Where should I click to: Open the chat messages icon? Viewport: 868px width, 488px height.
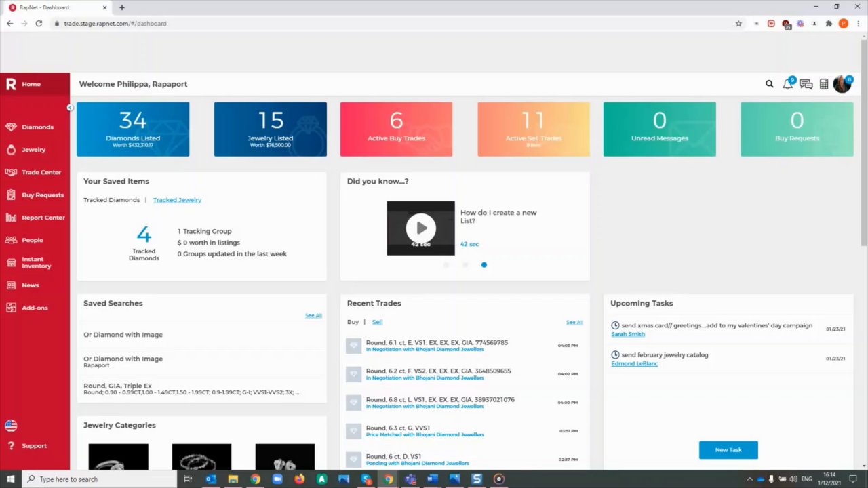click(x=806, y=84)
